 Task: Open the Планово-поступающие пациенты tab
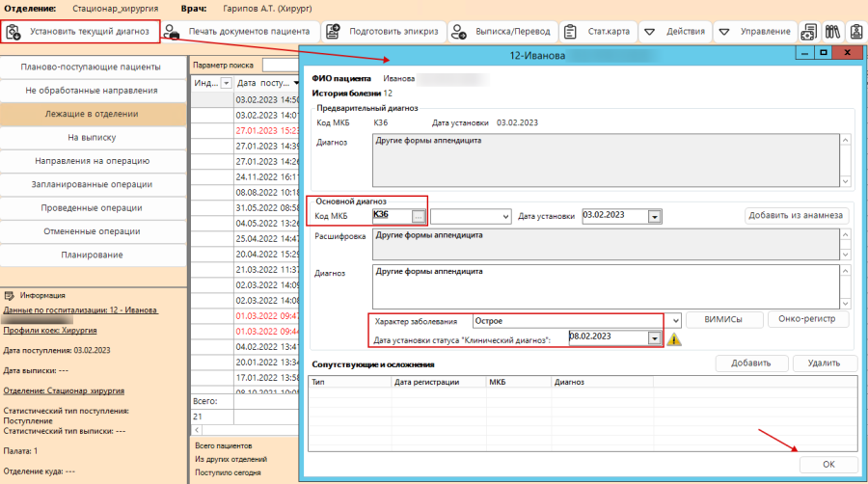(91, 67)
